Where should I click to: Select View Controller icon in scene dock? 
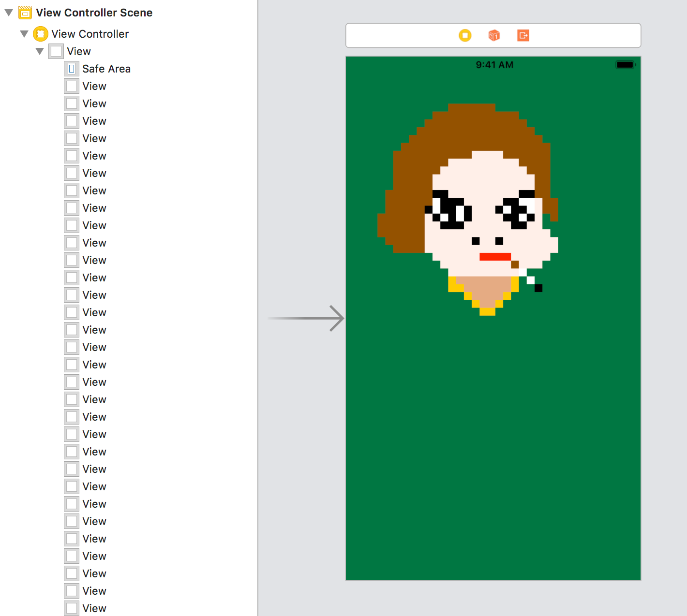pos(465,35)
